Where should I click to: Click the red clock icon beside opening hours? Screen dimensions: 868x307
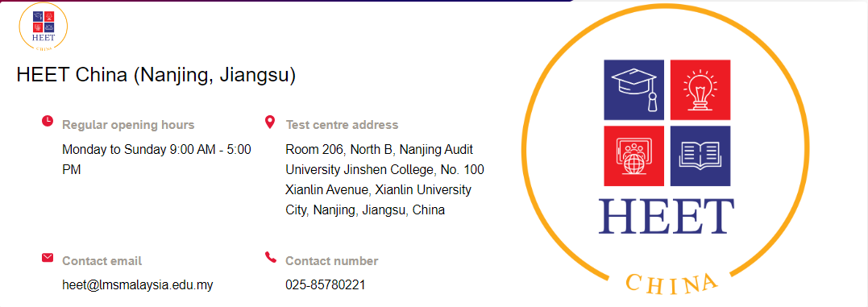(x=48, y=121)
